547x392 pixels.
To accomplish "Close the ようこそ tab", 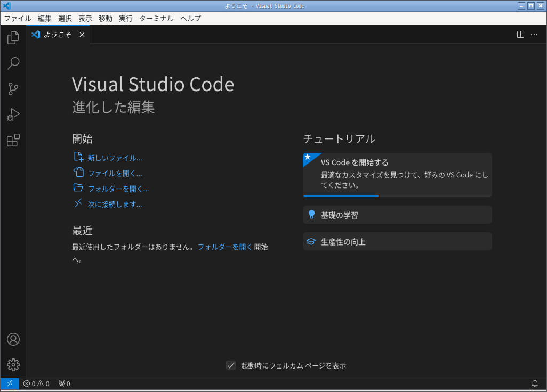I will point(82,35).
